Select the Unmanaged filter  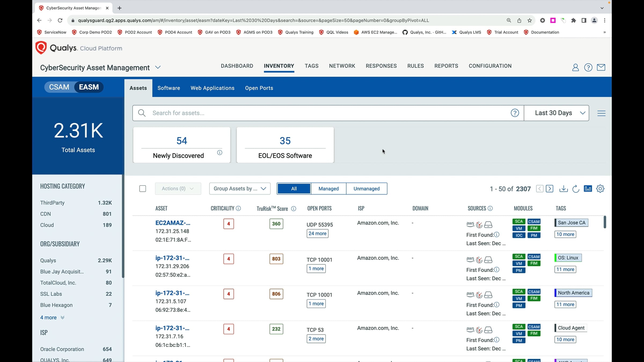[366, 189]
